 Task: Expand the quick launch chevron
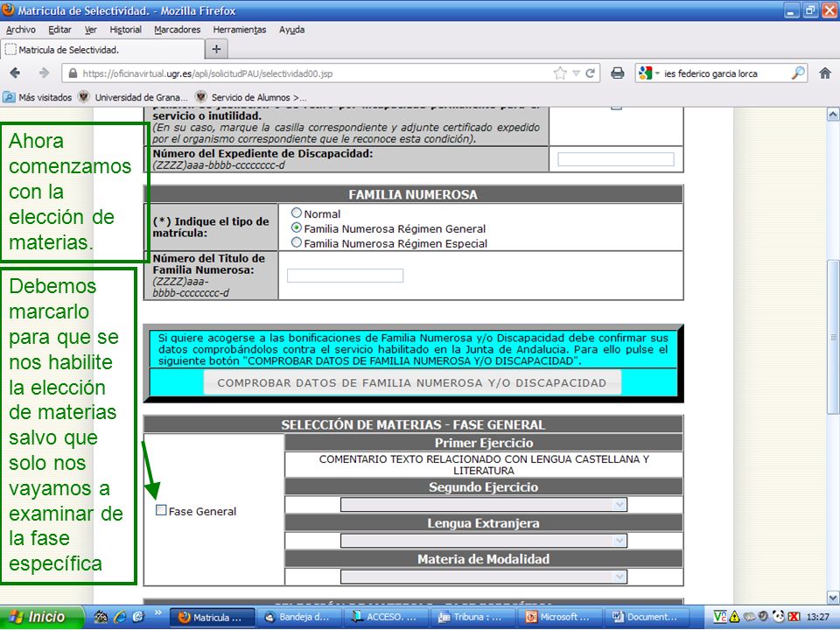click(x=158, y=612)
